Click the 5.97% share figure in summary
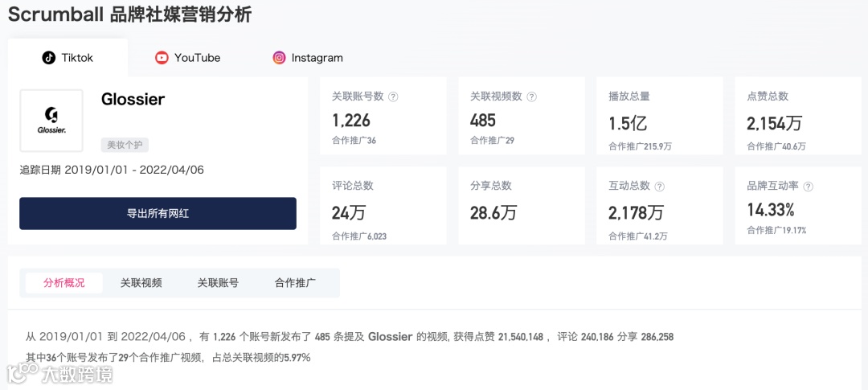868x390 pixels. [297, 358]
